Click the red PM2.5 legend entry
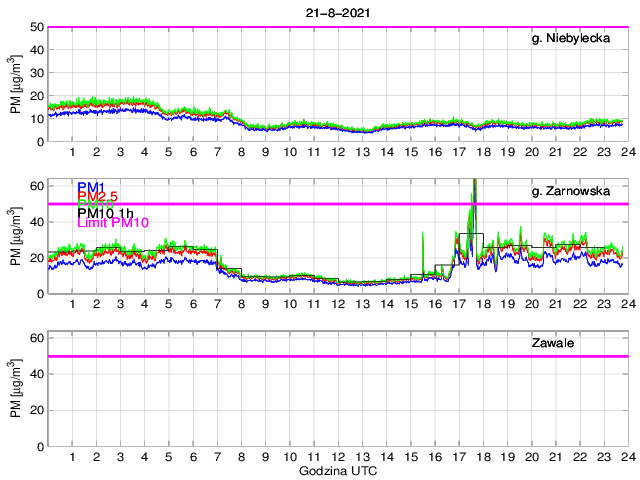The image size is (640, 480). 98,196
